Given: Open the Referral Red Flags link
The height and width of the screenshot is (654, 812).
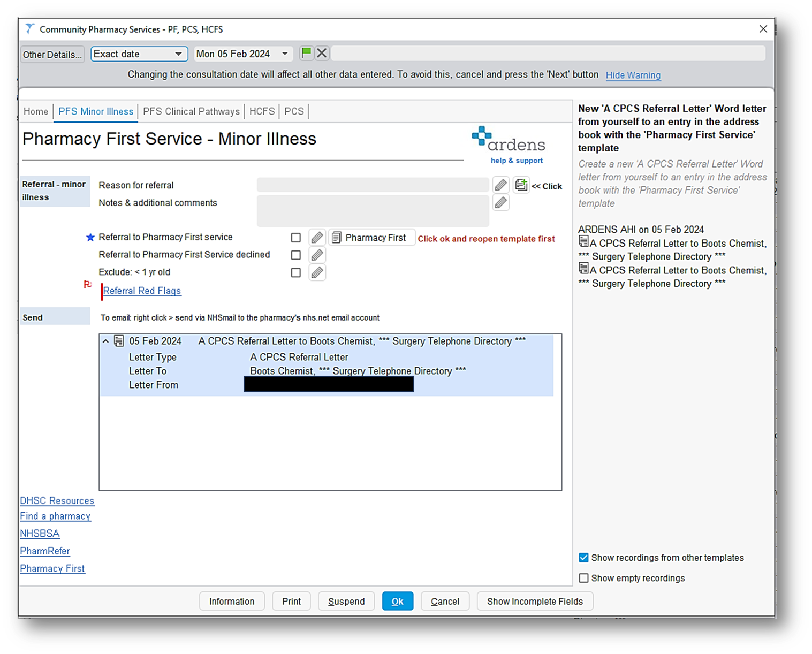Looking at the screenshot, I should tap(142, 291).
